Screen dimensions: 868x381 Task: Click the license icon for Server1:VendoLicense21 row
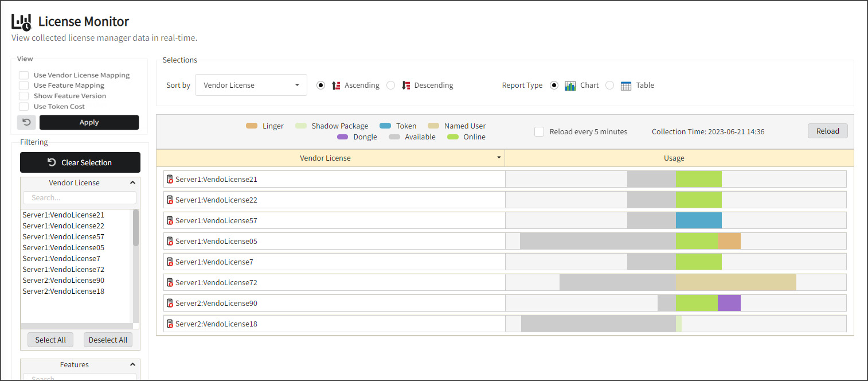170,179
